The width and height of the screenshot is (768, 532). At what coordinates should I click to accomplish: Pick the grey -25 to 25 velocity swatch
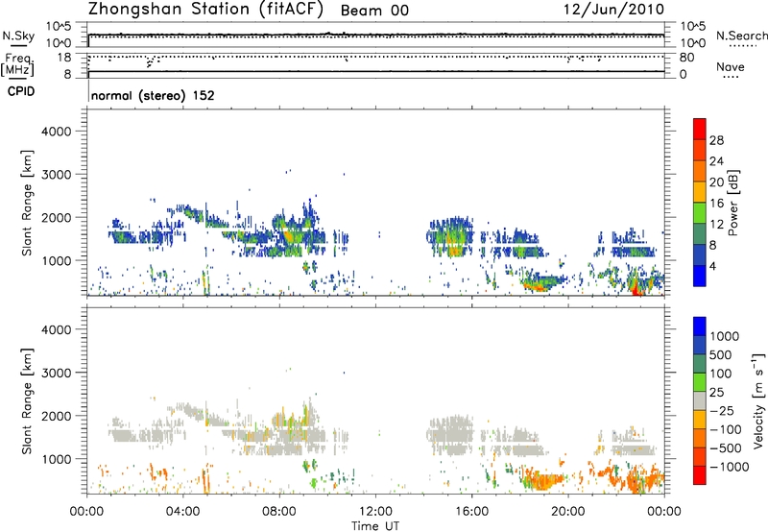pos(700,400)
